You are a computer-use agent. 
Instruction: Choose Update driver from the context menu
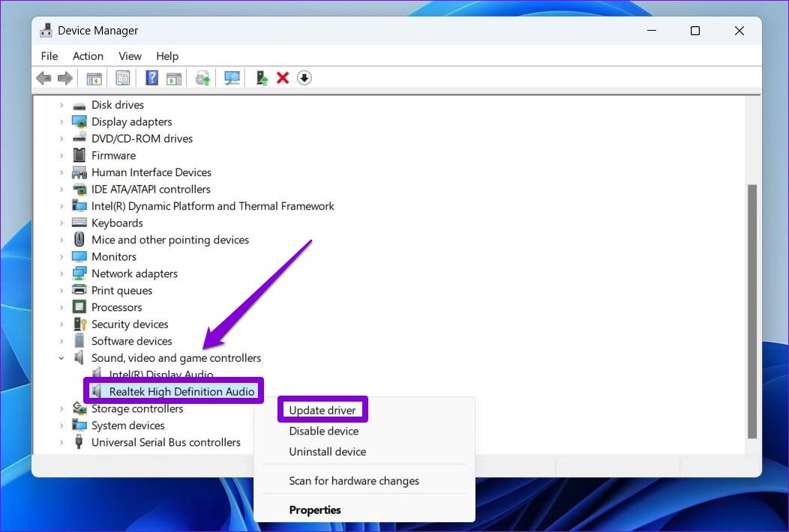322,409
